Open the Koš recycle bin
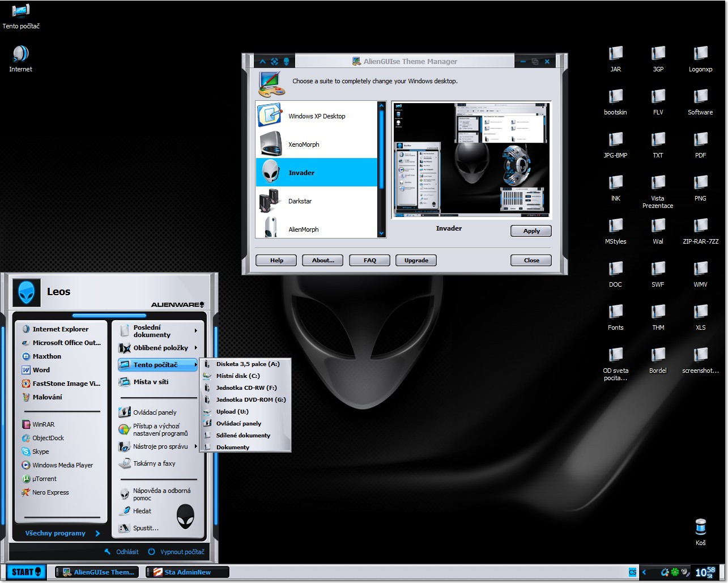728x583 pixels. coord(701,532)
